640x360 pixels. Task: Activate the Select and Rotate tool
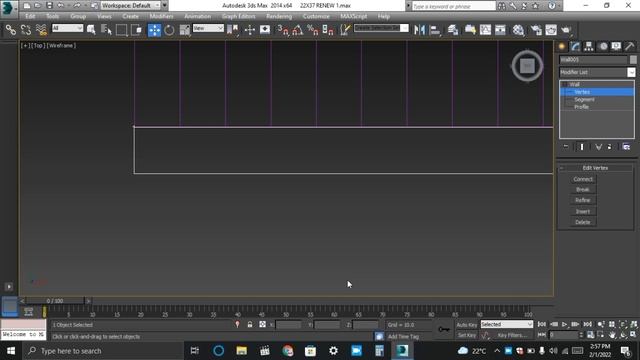tap(169, 30)
